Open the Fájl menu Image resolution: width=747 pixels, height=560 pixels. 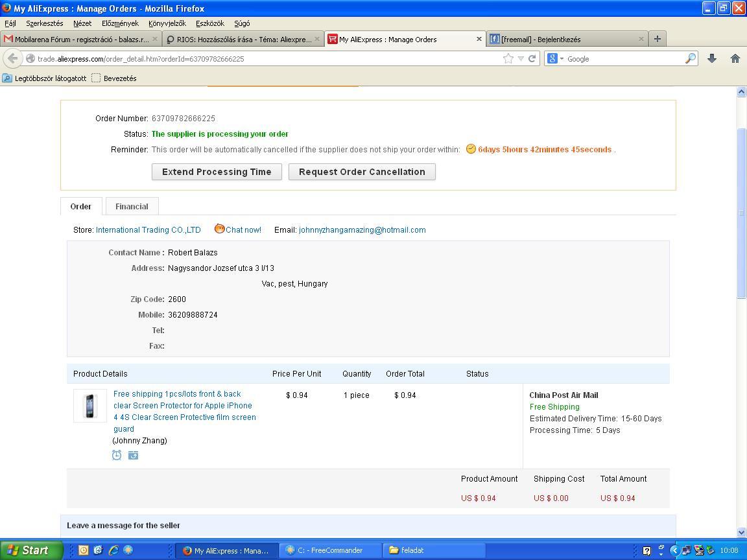click(10, 23)
